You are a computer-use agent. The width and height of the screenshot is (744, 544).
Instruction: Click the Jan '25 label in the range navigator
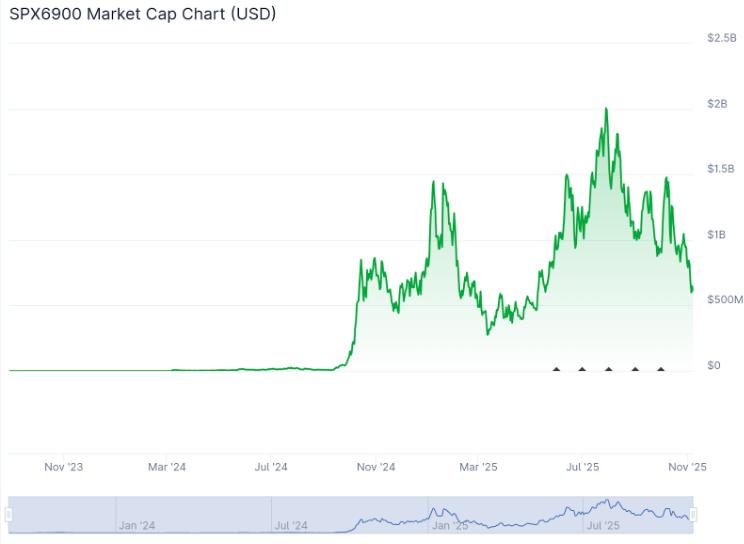coord(449,525)
